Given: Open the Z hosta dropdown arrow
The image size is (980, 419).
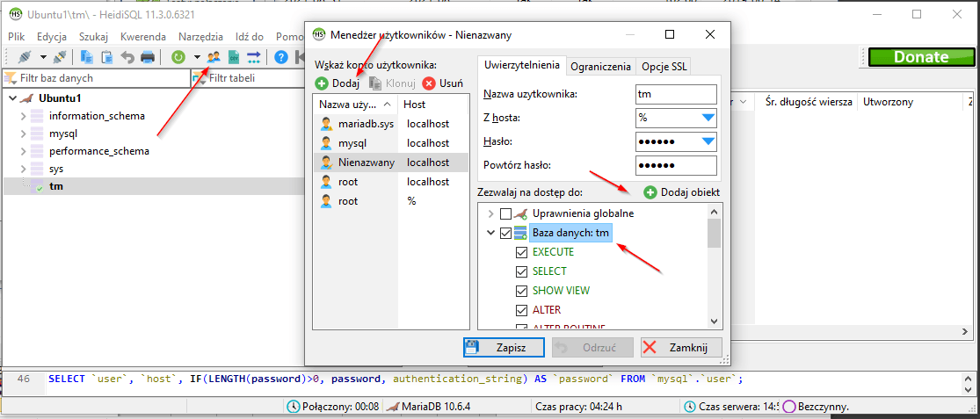Looking at the screenshot, I should (x=708, y=117).
